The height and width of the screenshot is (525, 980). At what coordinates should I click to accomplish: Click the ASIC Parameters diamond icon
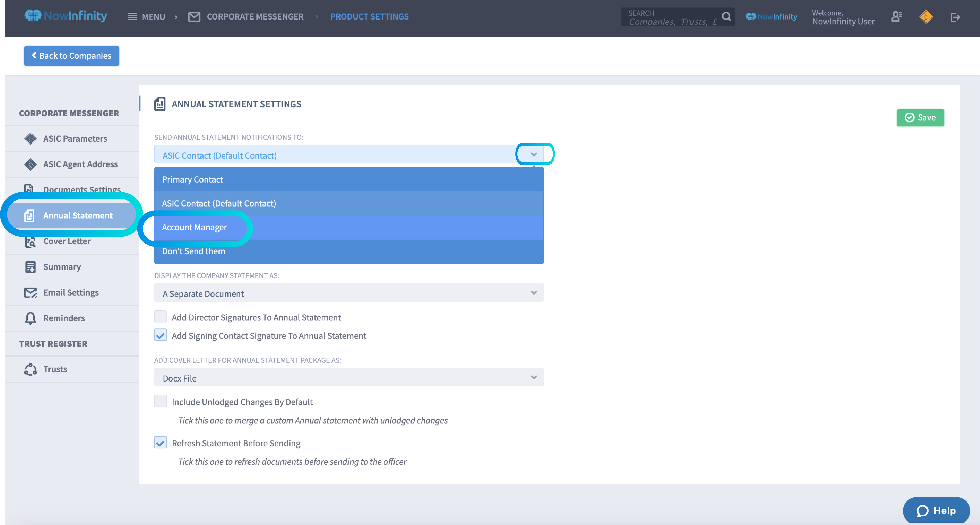tap(30, 138)
